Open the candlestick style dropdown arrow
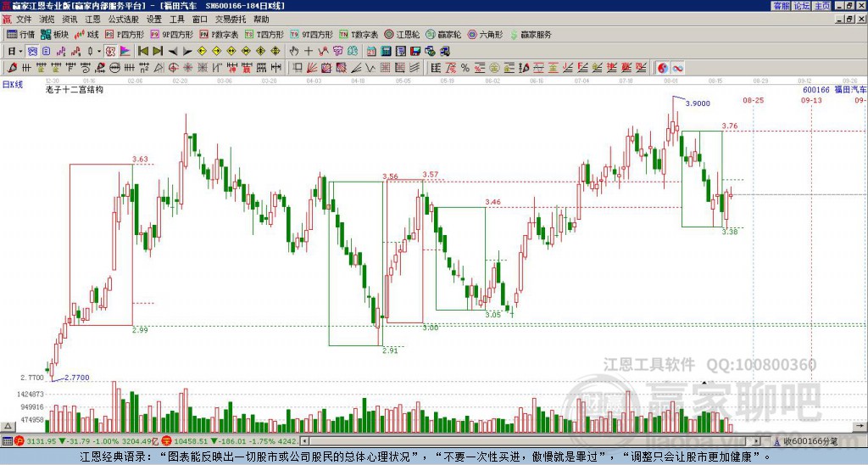The image size is (868, 465). pos(99,52)
